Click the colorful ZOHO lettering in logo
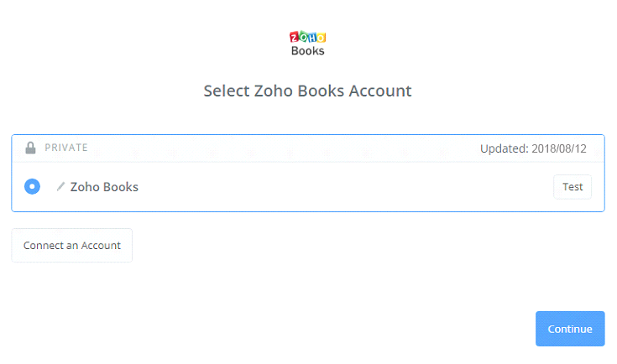 click(x=307, y=37)
